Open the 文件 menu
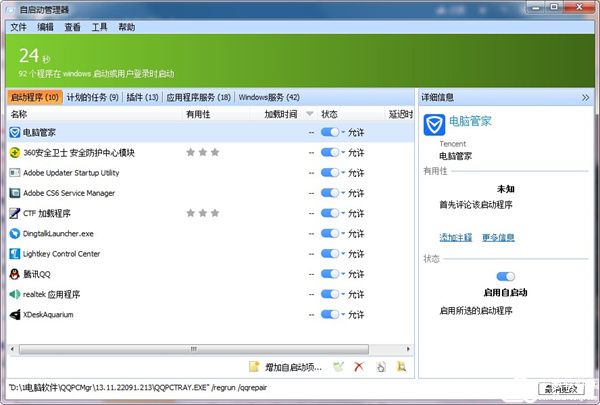This screenshot has height=405, width=600. 18,27
